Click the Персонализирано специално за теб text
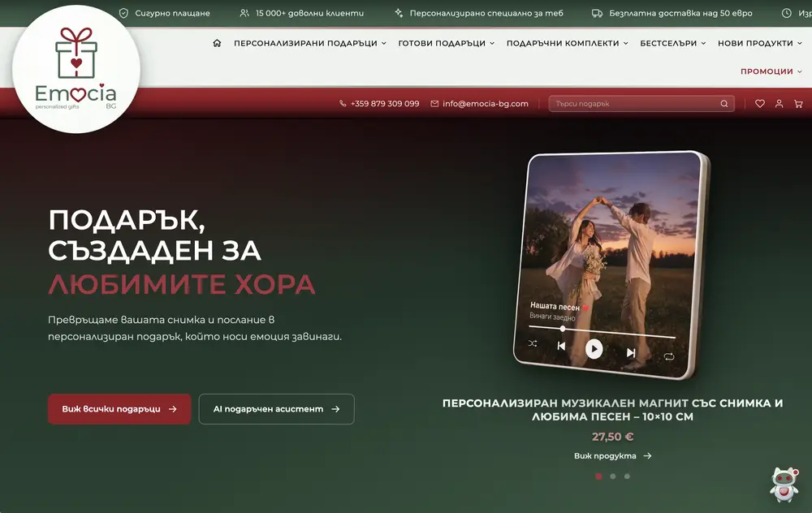 486,13
